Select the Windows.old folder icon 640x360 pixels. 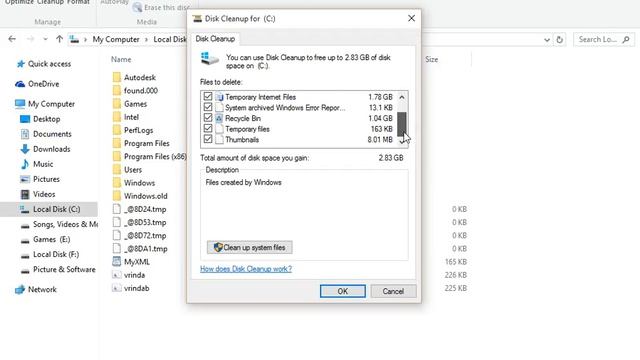[x=117, y=196]
